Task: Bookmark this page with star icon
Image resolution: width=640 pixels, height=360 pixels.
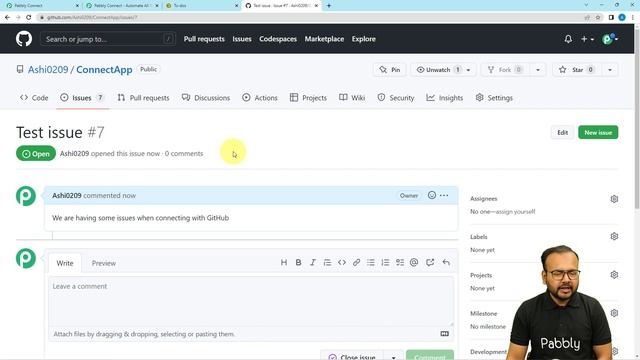Action: click(x=598, y=17)
